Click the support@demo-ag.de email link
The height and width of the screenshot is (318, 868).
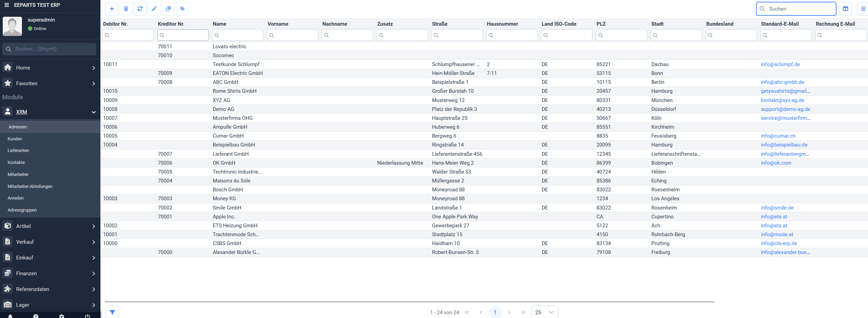tap(785, 109)
